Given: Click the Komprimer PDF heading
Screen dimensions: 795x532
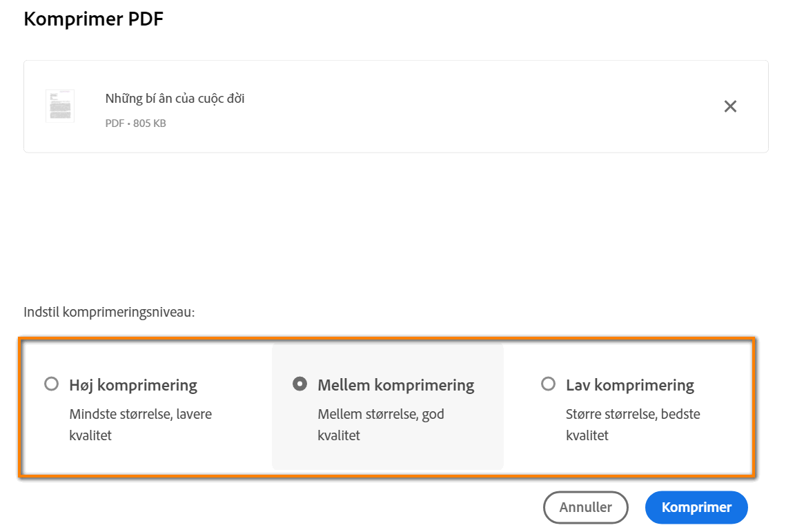Looking at the screenshot, I should click(93, 19).
